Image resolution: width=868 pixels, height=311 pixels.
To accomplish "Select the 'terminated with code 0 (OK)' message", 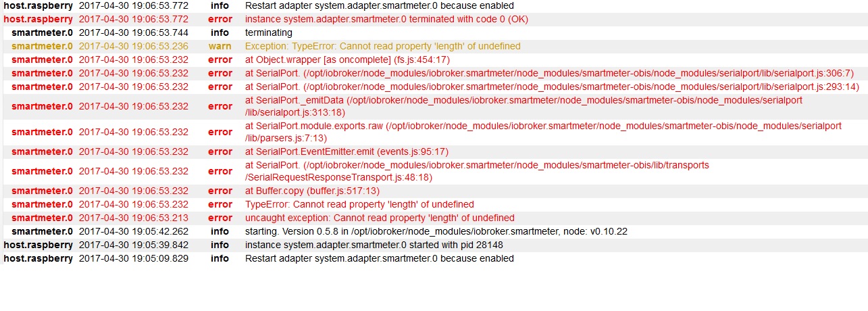I will [386, 19].
